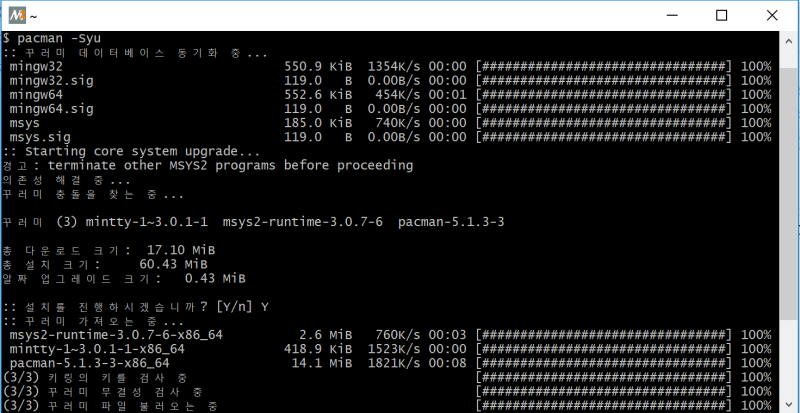Click the progress bar on the pacman-5.1.3-3-x86_64 row

tap(604, 363)
